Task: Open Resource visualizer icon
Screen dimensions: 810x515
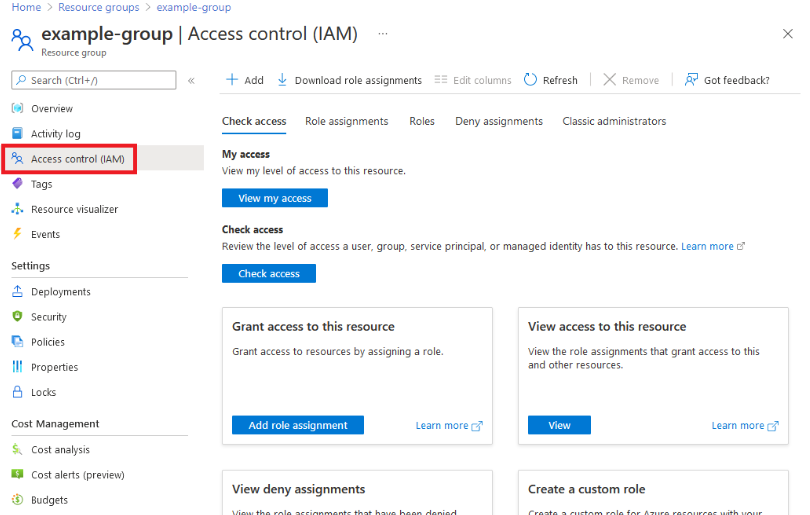Action: pos(18,209)
